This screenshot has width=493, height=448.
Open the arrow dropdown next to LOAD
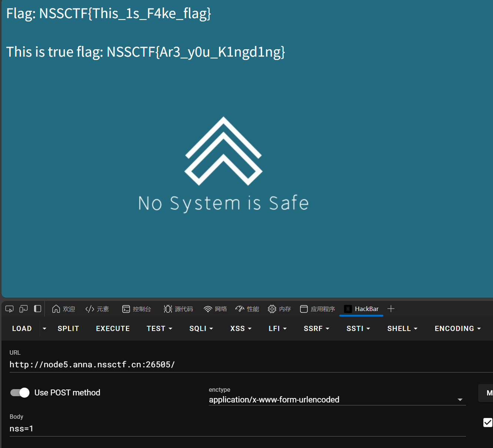(x=44, y=328)
